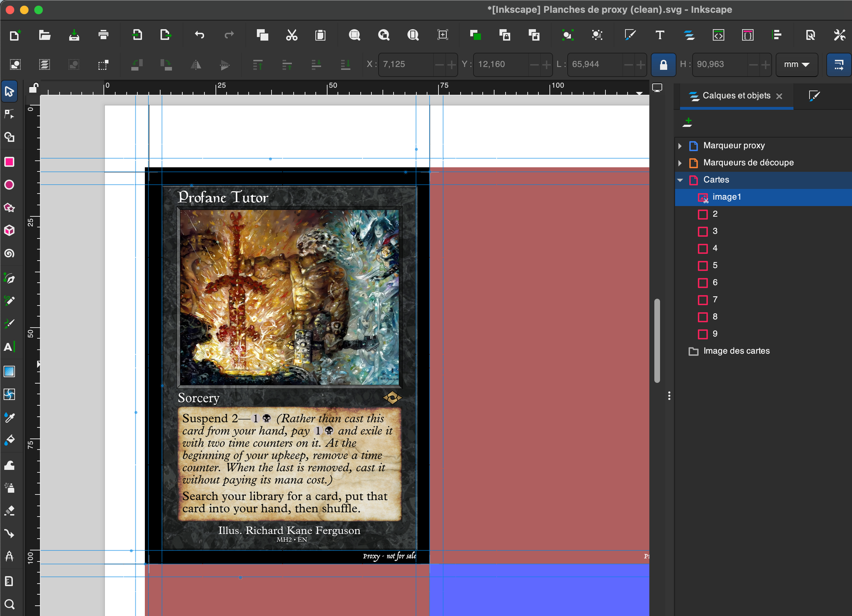This screenshot has width=852, height=616.
Task: Expand the Marqueur proxy layer entry
Action: [x=680, y=146]
